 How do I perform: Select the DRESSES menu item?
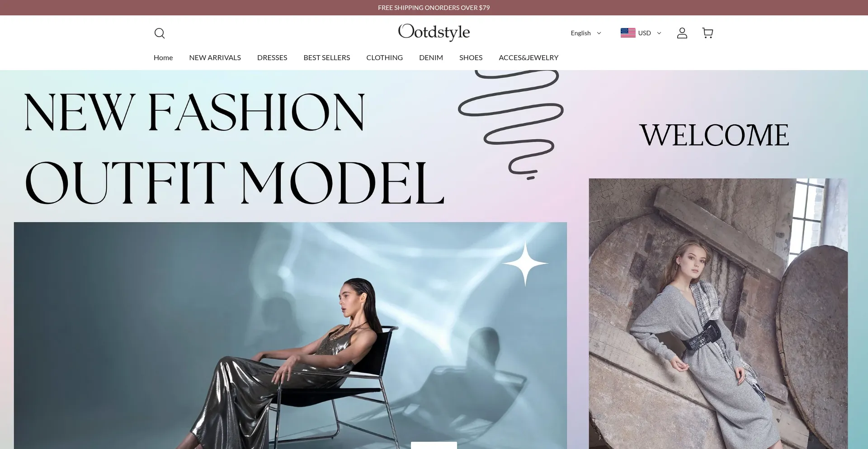click(272, 57)
